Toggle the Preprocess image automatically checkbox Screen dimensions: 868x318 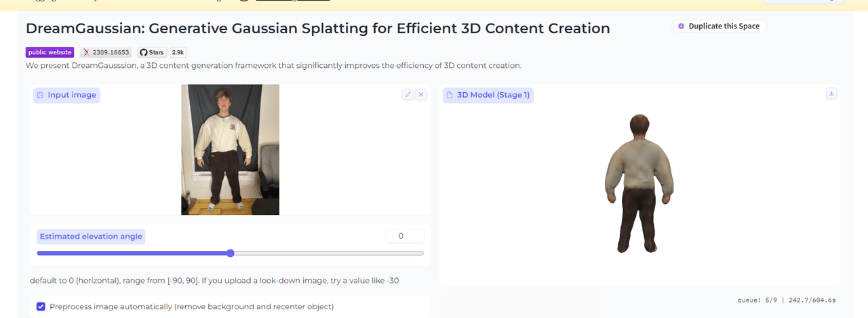[x=41, y=306]
